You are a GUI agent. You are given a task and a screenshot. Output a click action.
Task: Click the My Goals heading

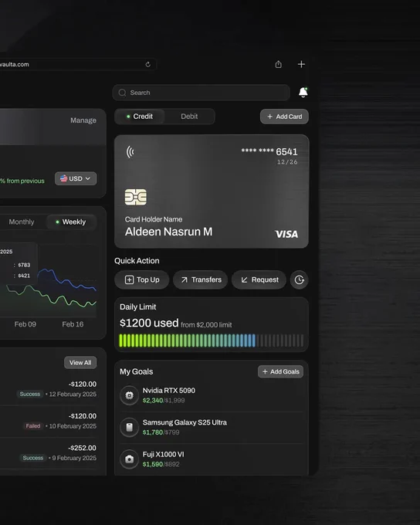click(137, 371)
